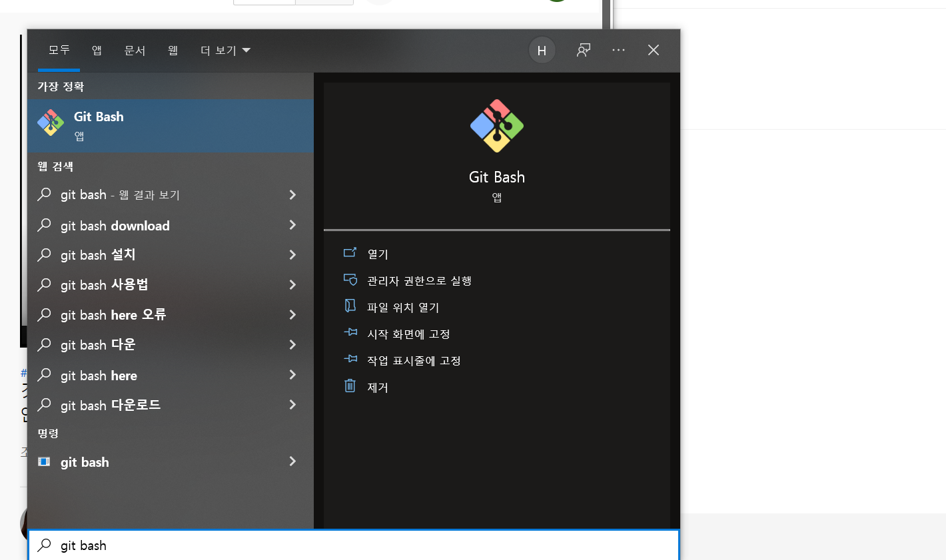Open the feedback icon in search header
This screenshot has height=560, width=946.
584,50
